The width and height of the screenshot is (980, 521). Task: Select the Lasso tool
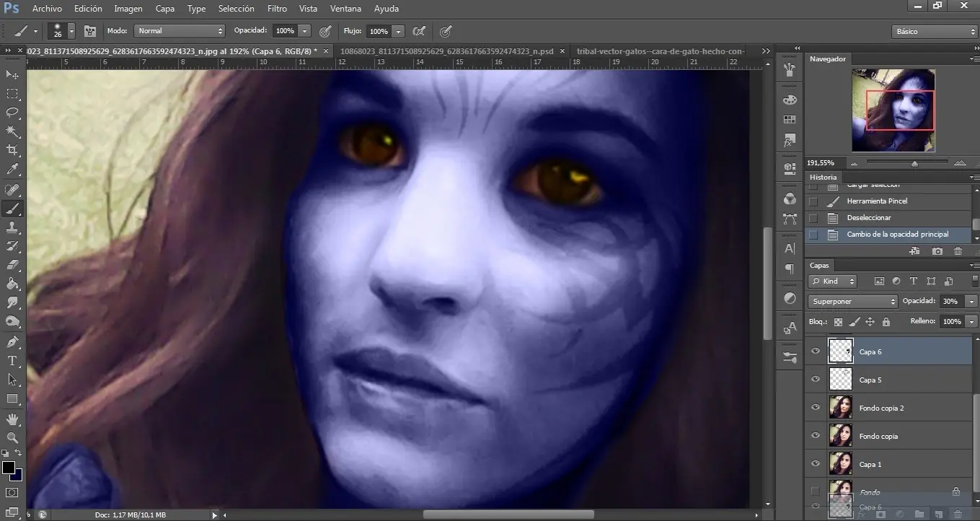[x=12, y=113]
